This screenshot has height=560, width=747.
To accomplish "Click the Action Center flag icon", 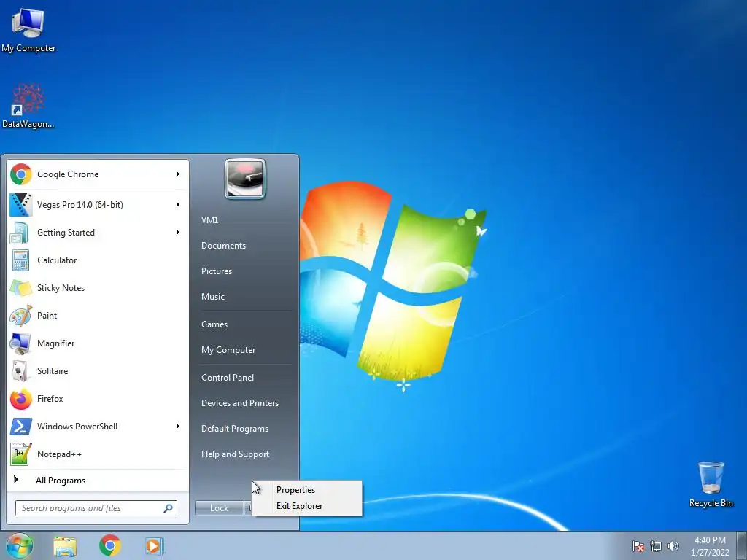I will [x=638, y=546].
